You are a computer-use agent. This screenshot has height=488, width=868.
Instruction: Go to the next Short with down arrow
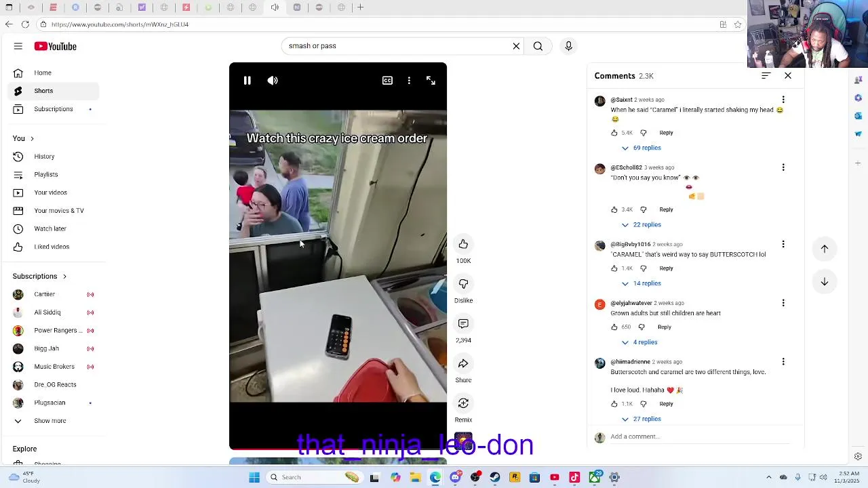pyautogui.click(x=825, y=282)
